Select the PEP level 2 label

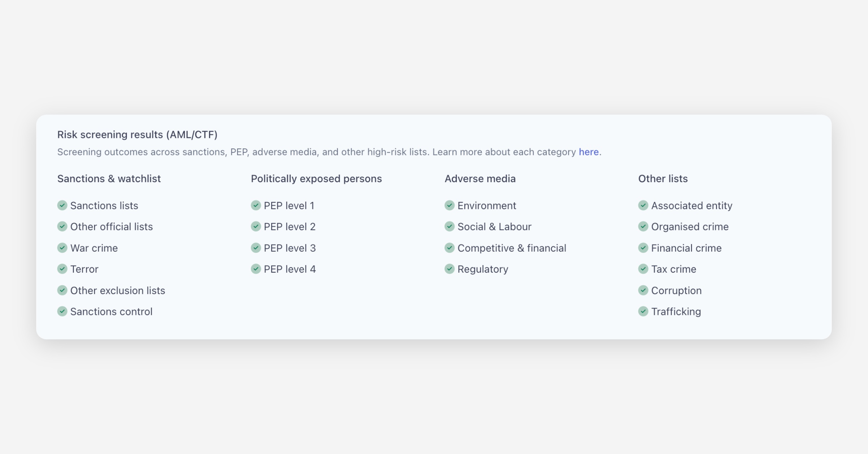coord(289,227)
